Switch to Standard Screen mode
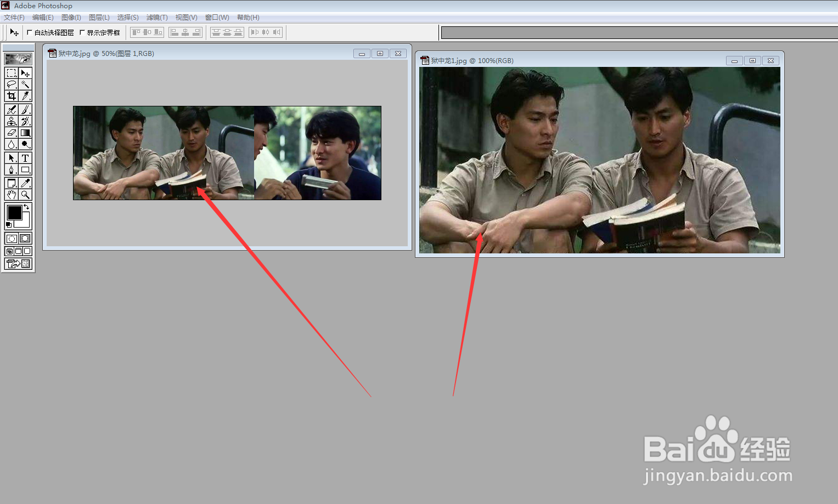The image size is (838, 504). coord(10,251)
